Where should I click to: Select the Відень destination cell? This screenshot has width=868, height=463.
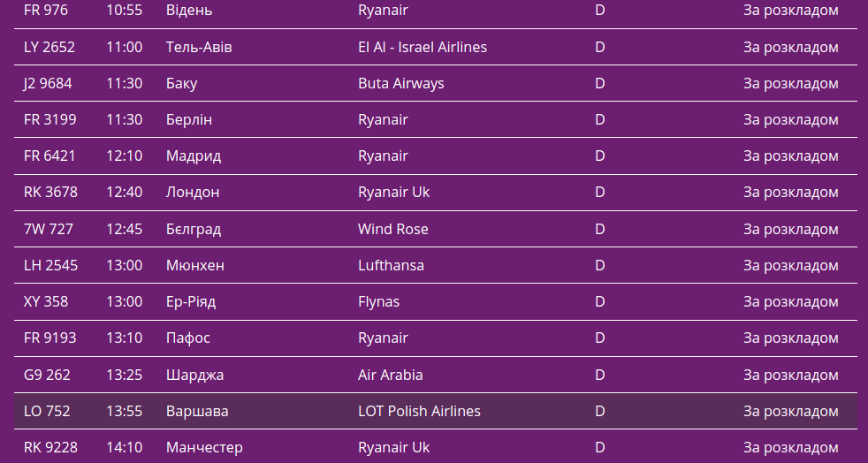point(188,11)
